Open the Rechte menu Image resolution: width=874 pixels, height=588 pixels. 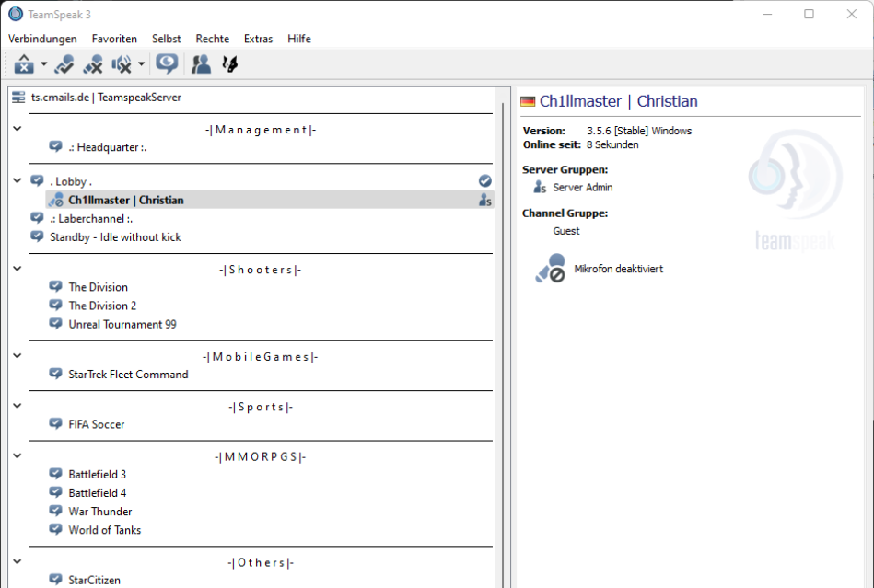(213, 39)
